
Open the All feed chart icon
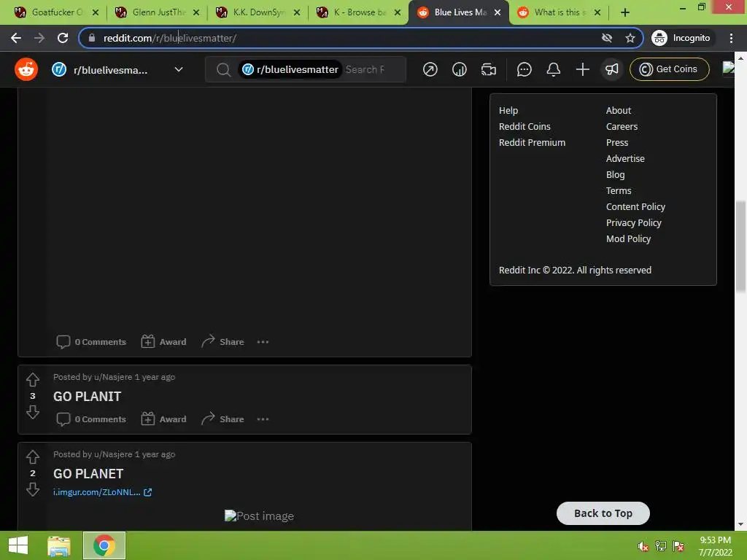coord(460,69)
